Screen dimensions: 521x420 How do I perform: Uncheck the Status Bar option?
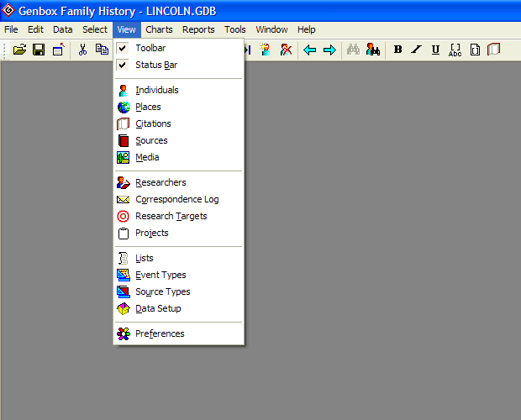tap(156, 65)
